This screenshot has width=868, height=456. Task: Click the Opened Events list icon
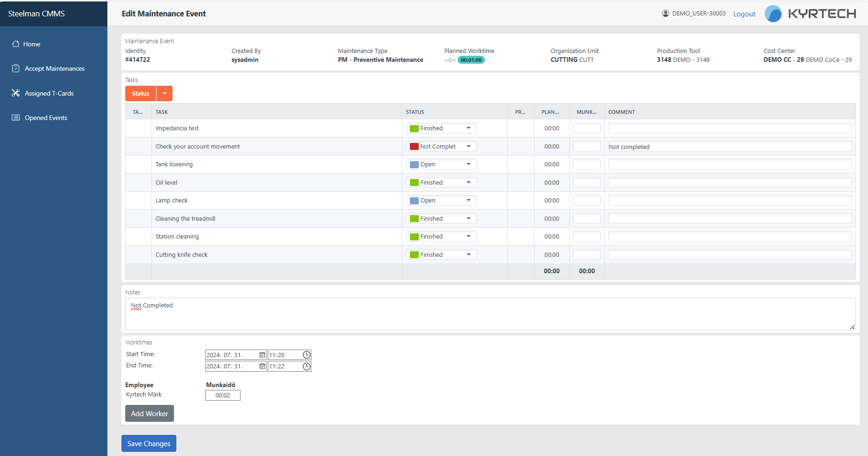pyautogui.click(x=15, y=118)
